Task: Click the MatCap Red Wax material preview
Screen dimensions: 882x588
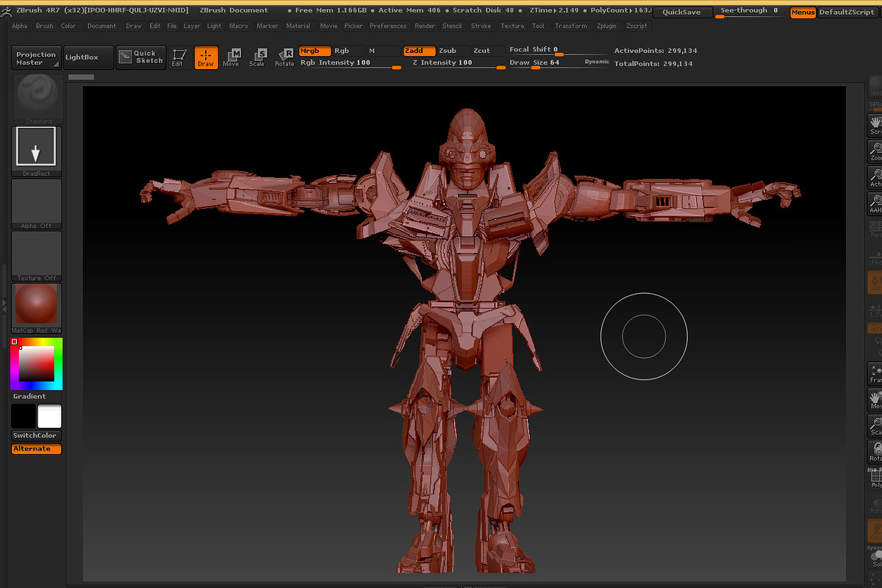Action: [x=37, y=305]
